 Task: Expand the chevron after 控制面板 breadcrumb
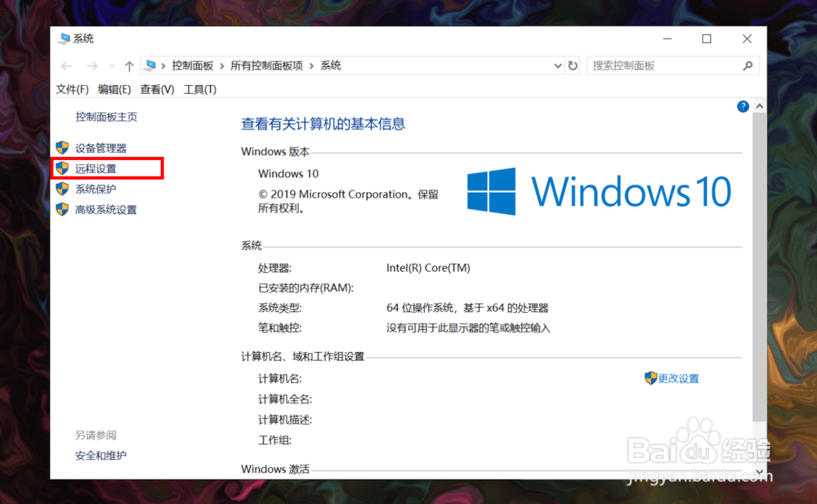click(222, 65)
